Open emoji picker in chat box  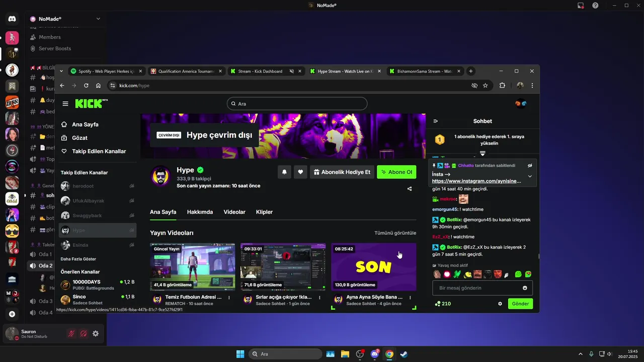click(525, 288)
